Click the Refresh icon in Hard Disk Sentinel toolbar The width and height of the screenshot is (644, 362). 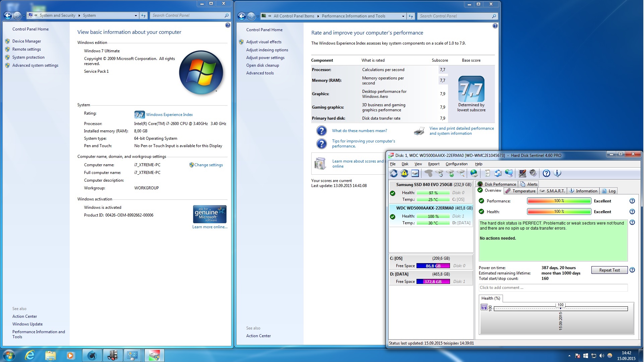coord(394,173)
